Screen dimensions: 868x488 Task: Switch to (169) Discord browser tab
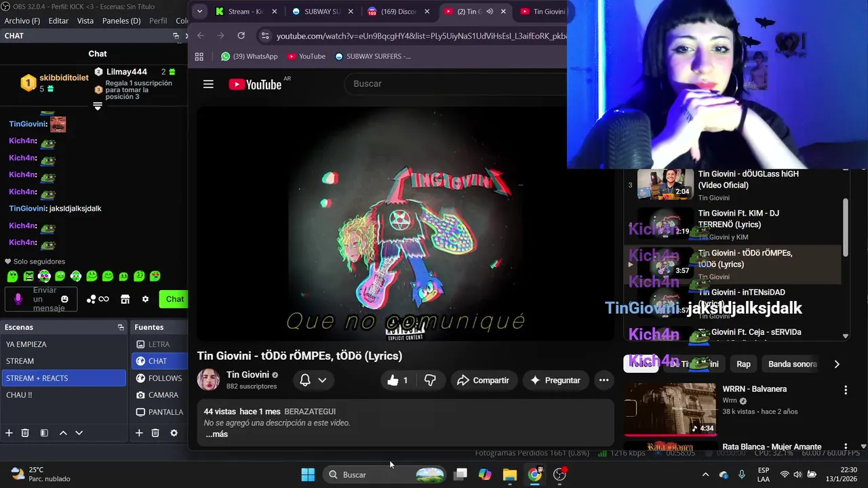399,12
